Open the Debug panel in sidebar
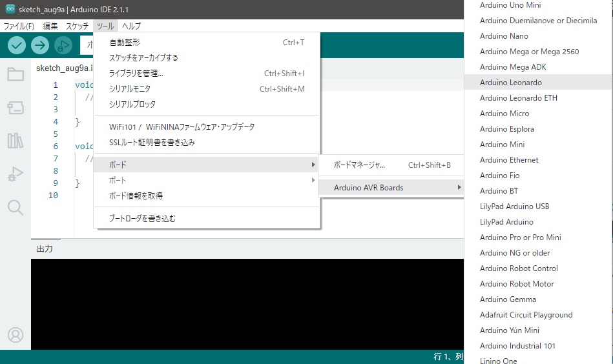Viewport: 613px width, 364px height. (x=16, y=174)
